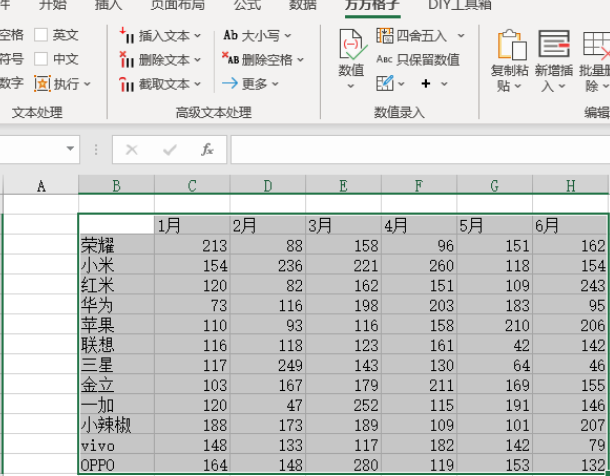Viewport: 610px width, 476px height.
Task: Expand the 大小写 dropdown arrow
Action: click(x=287, y=36)
